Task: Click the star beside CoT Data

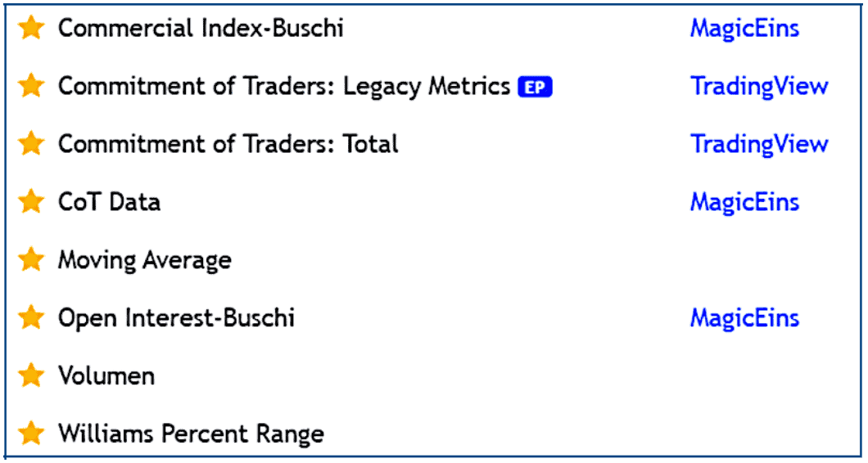Action: 31,202
